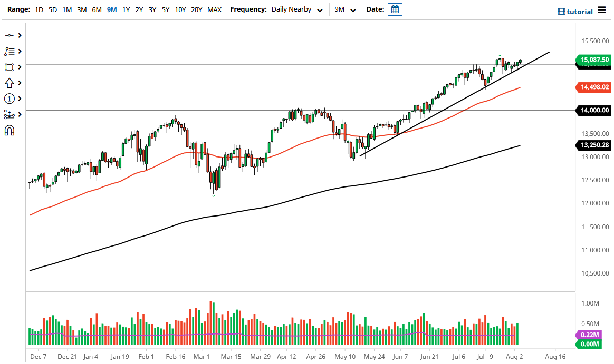Click the tutorial video icon
The width and height of the screenshot is (614, 364).
pyautogui.click(x=560, y=11)
